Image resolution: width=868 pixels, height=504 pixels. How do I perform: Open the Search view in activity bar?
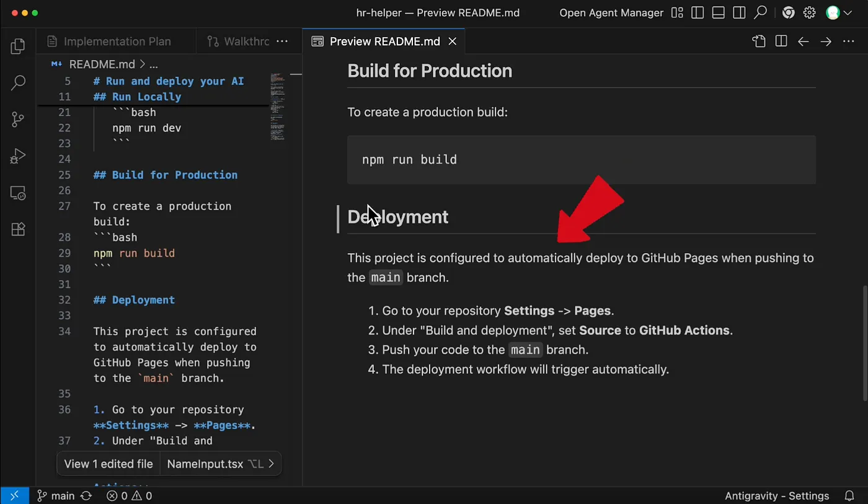pos(18,82)
